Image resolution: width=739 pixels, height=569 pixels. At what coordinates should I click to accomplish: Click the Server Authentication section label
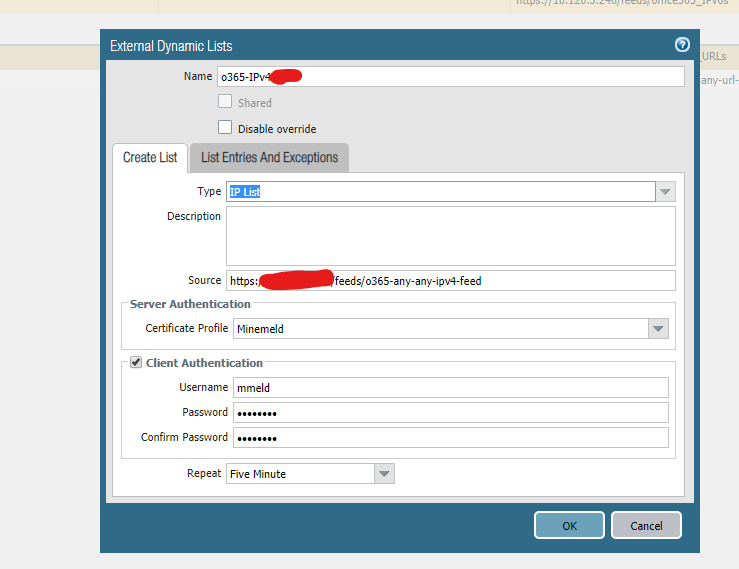[x=190, y=304]
